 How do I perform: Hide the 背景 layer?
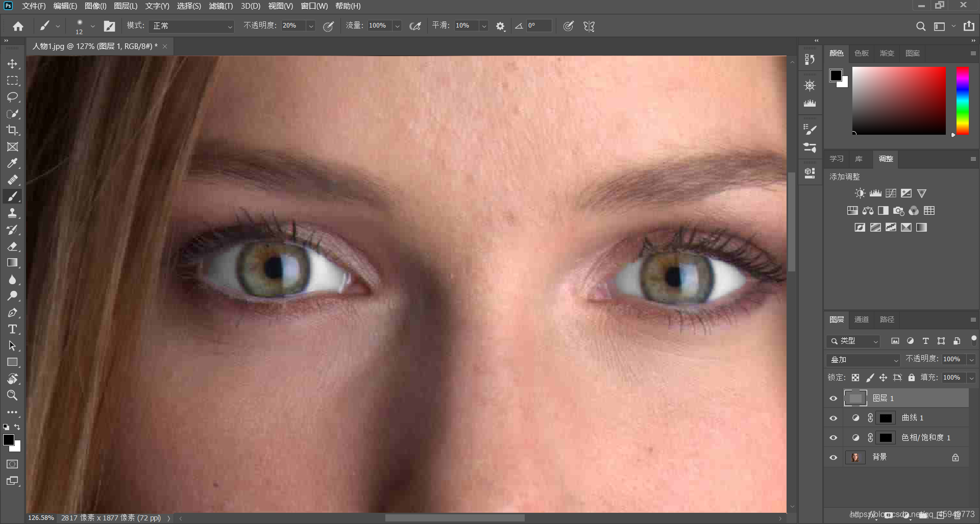[834, 458]
